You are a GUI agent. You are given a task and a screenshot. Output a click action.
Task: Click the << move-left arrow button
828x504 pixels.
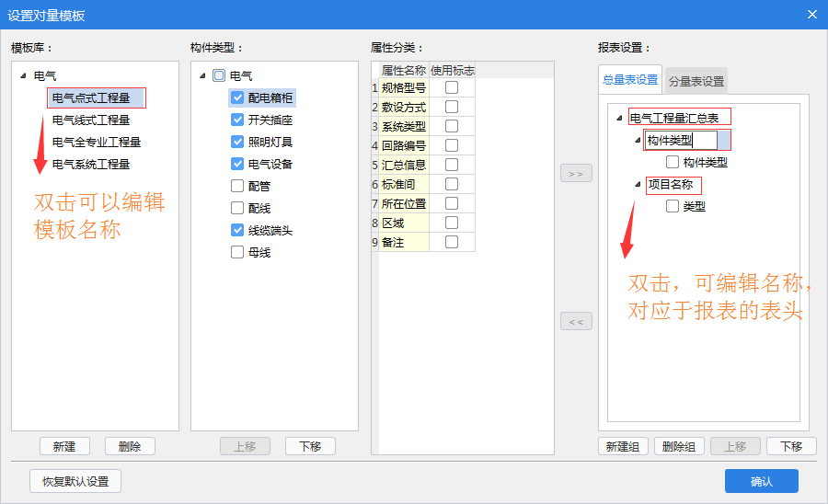pos(576,321)
